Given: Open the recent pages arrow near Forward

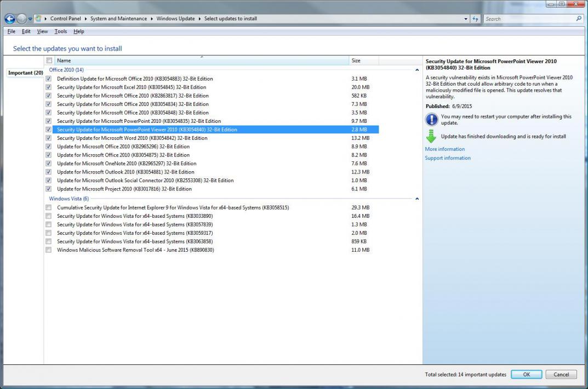Looking at the screenshot, I should (x=30, y=19).
